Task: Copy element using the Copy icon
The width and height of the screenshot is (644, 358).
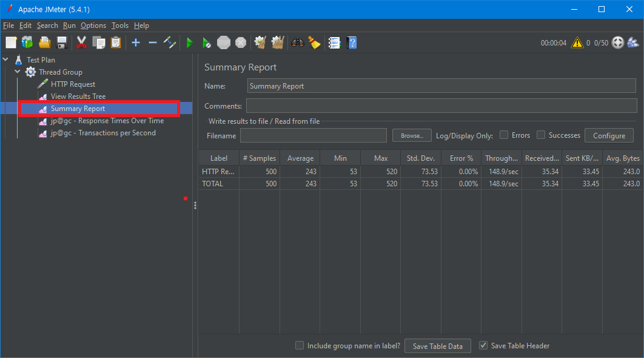Action: 99,42
